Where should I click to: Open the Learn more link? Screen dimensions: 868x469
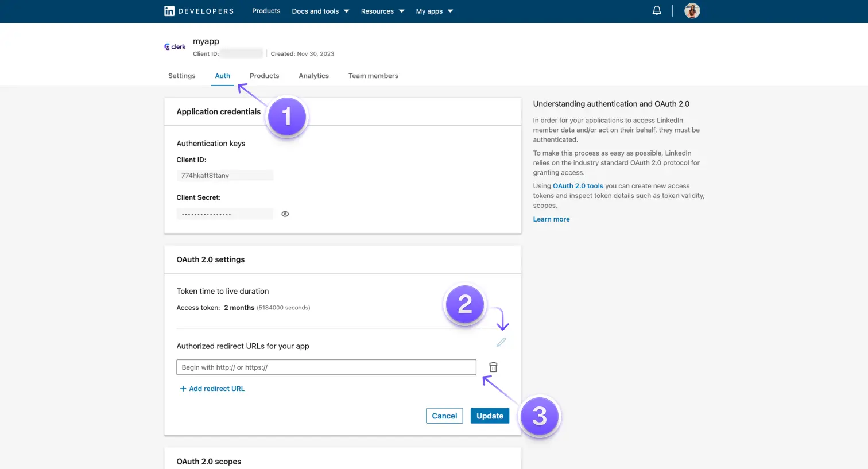[551, 219]
